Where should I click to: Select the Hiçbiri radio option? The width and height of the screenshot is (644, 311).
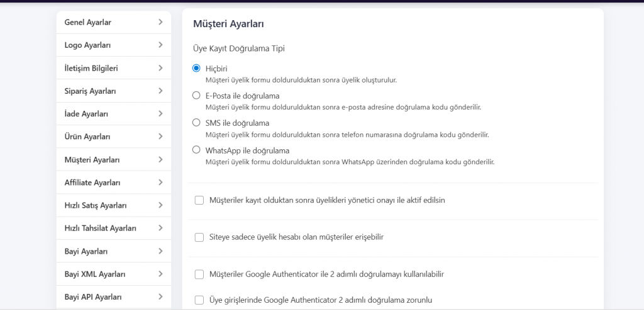pyautogui.click(x=196, y=68)
